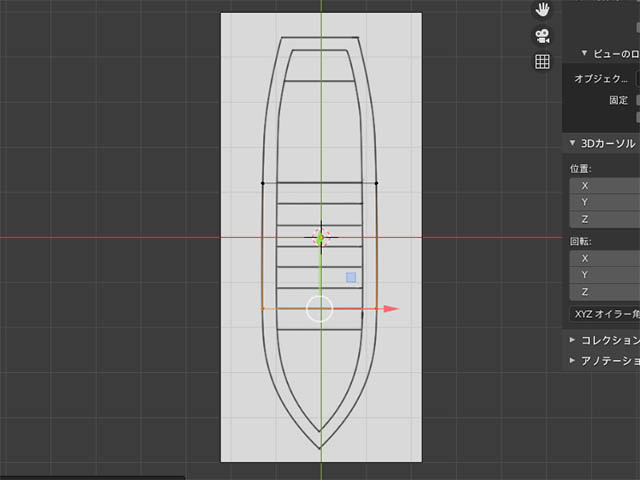Click the blue plane handle of move gizmo
Screen dimensions: 640x480
tap(351, 278)
